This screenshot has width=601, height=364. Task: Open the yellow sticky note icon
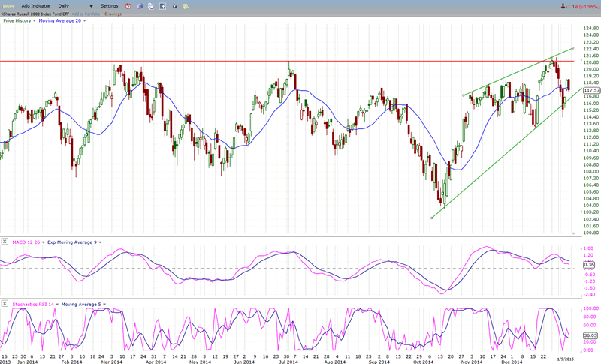click(186, 6)
